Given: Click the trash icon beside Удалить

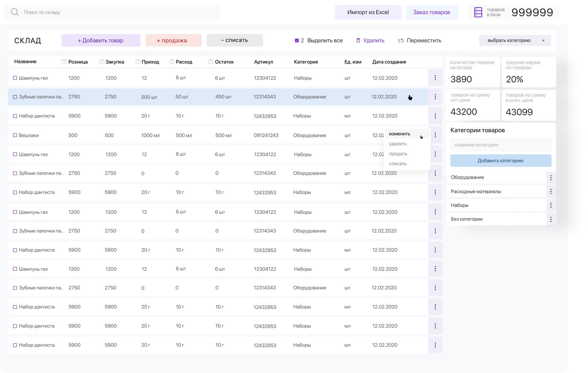Looking at the screenshot, I should (358, 40).
